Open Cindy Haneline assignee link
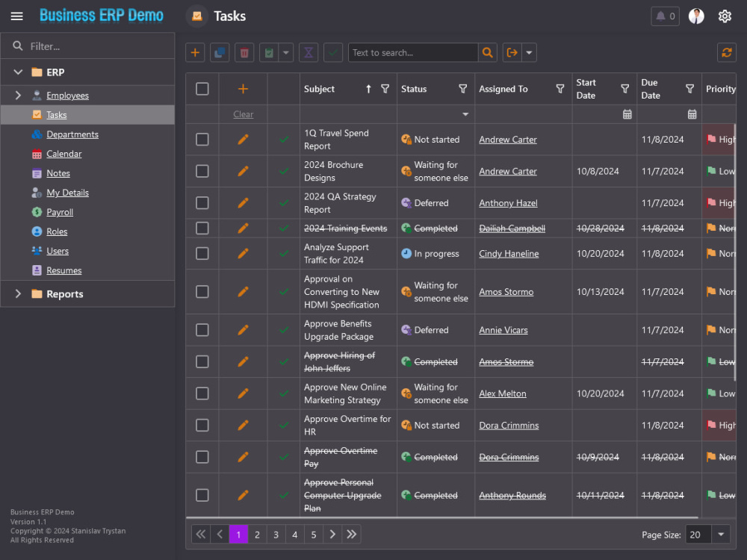This screenshot has width=747, height=560. click(509, 253)
